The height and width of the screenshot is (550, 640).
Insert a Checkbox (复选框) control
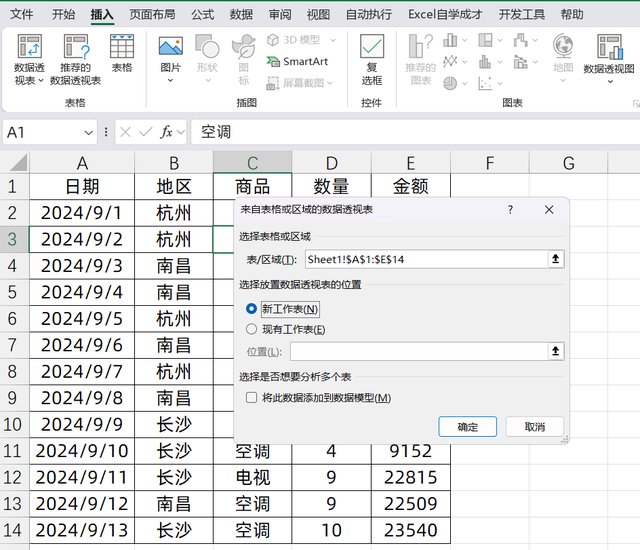(x=372, y=60)
